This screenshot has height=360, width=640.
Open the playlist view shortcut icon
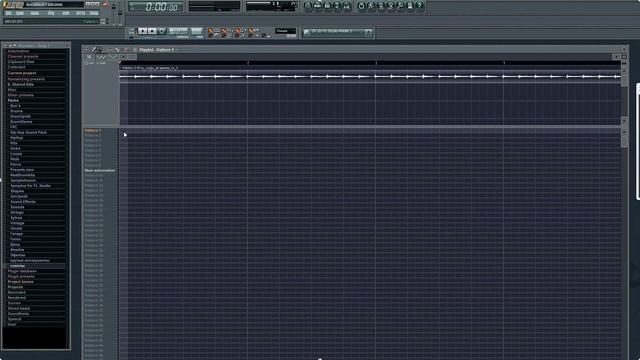(308, 6)
